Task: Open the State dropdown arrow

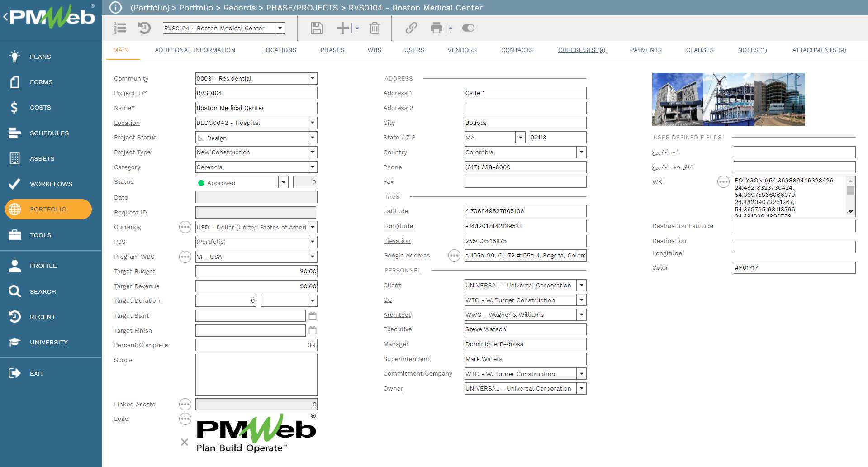Action: click(x=521, y=138)
